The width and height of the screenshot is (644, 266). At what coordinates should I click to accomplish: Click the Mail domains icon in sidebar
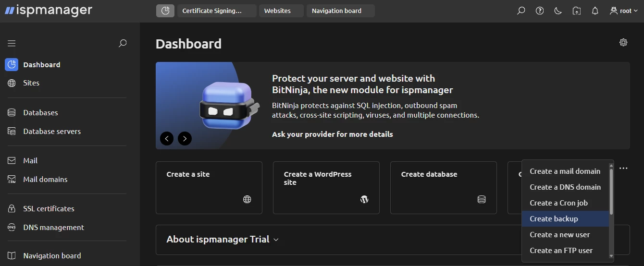[12, 180]
